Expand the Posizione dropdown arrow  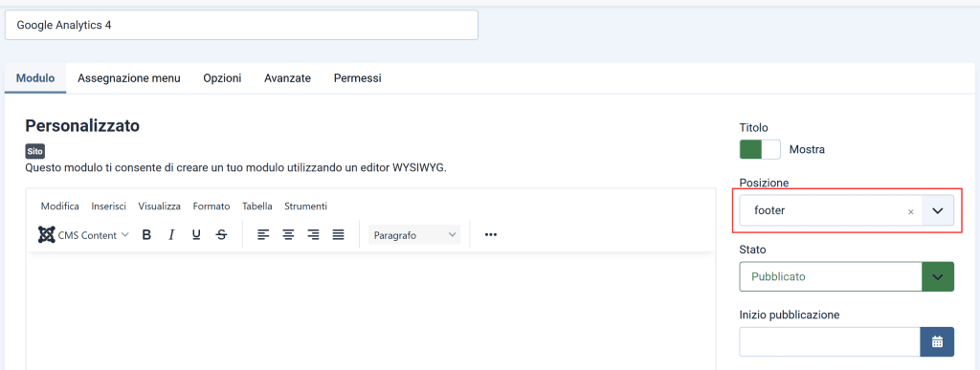(x=937, y=211)
